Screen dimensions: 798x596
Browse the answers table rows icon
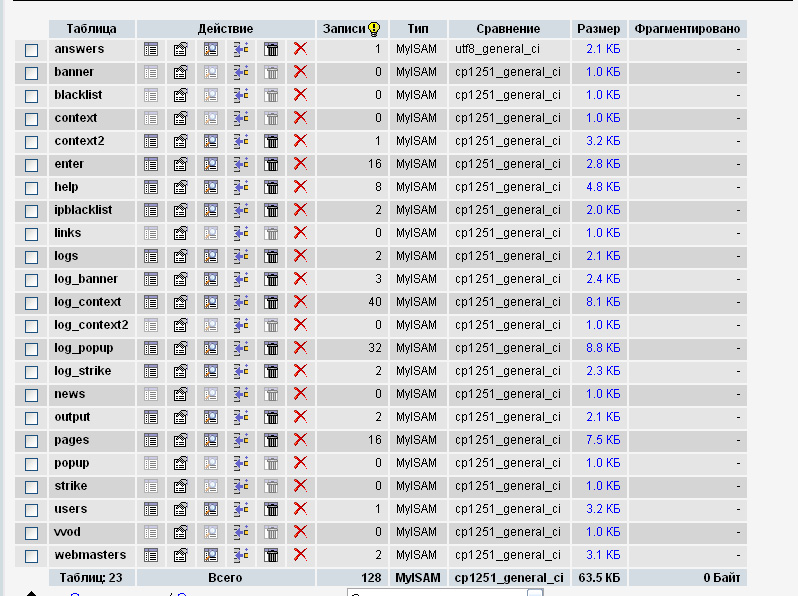[151, 49]
